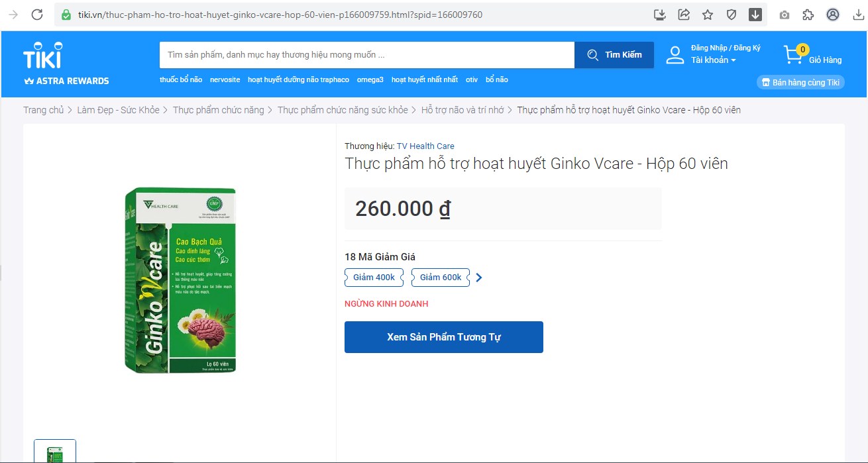Screen dimensions: 868x463
Task: Open the browser extensions puzzle icon
Action: 808,15
